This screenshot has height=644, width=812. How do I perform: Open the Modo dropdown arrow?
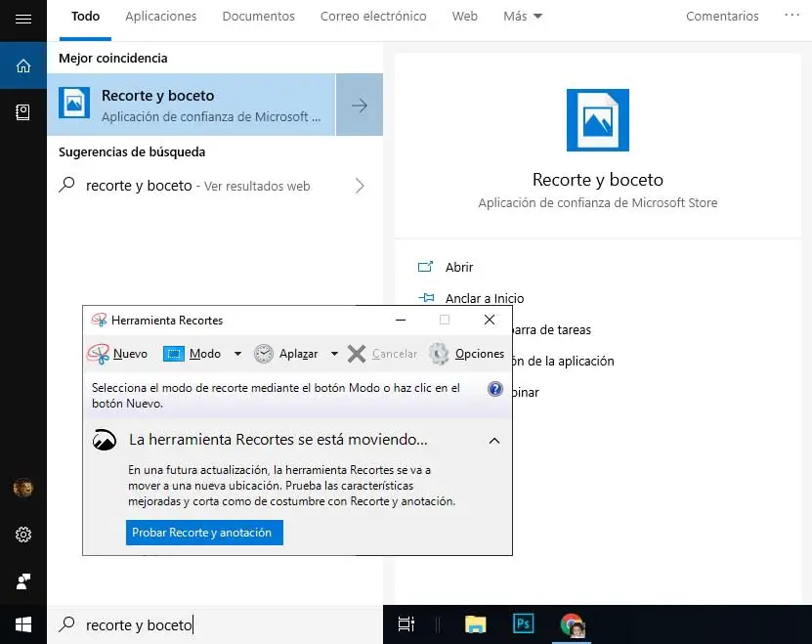pyautogui.click(x=237, y=354)
